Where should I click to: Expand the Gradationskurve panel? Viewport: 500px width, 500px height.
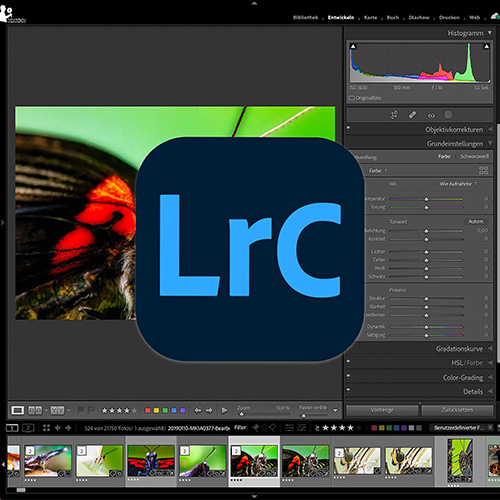[x=490, y=349]
